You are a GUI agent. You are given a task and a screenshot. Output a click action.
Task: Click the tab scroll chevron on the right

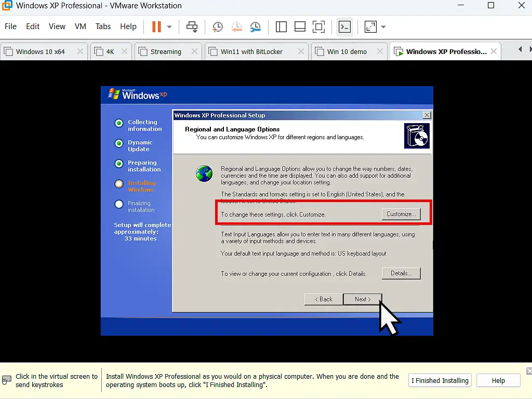pos(530,49)
